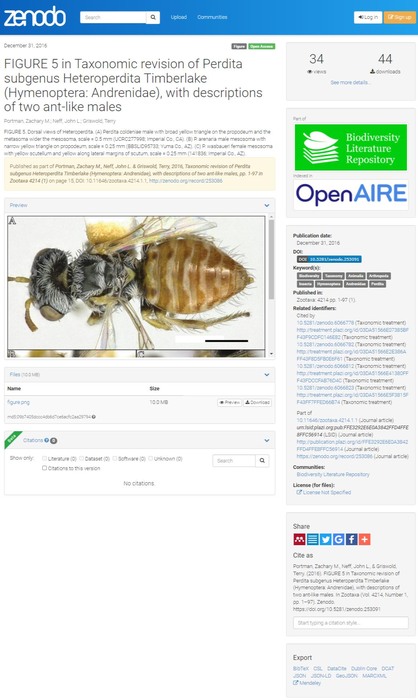Screen dimensions: 418x700
Task: Click the Citations help question-mark icon
Action: pyautogui.click(x=46, y=440)
